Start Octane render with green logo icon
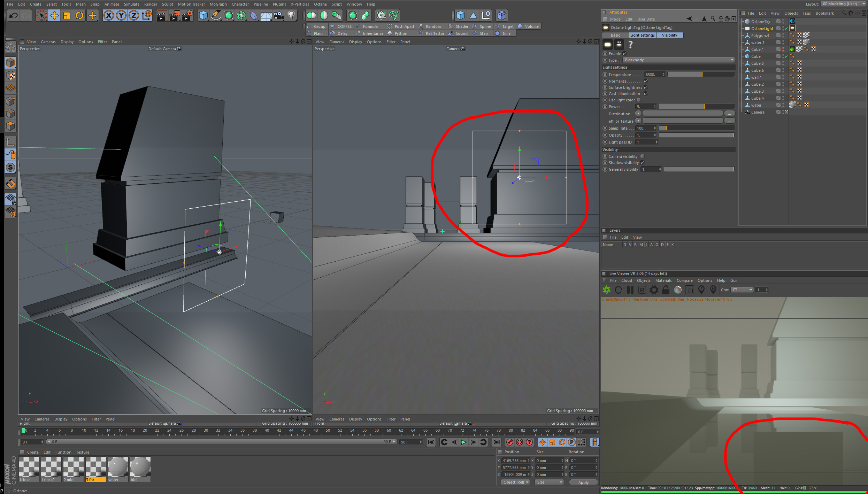 click(x=607, y=290)
